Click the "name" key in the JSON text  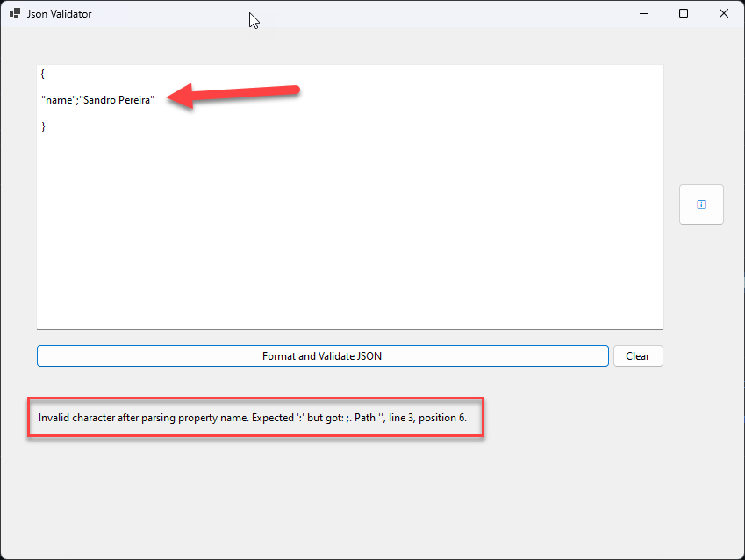click(59, 100)
